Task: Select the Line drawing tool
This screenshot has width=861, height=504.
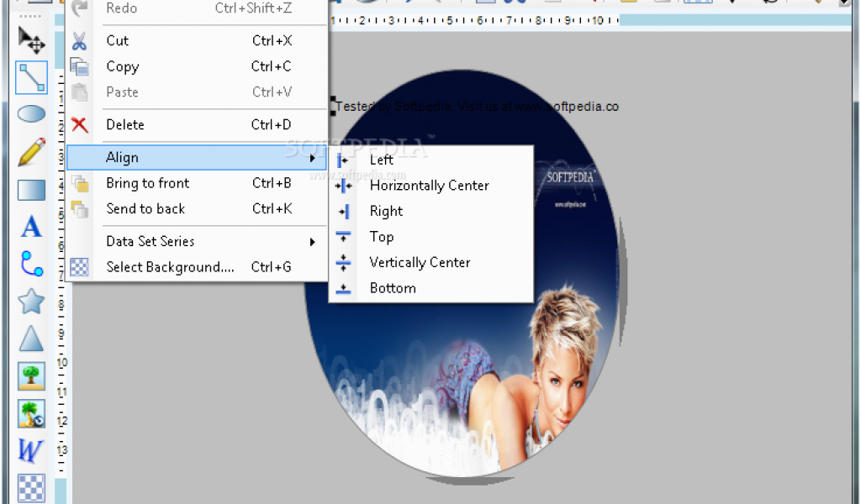Action: coord(31,77)
